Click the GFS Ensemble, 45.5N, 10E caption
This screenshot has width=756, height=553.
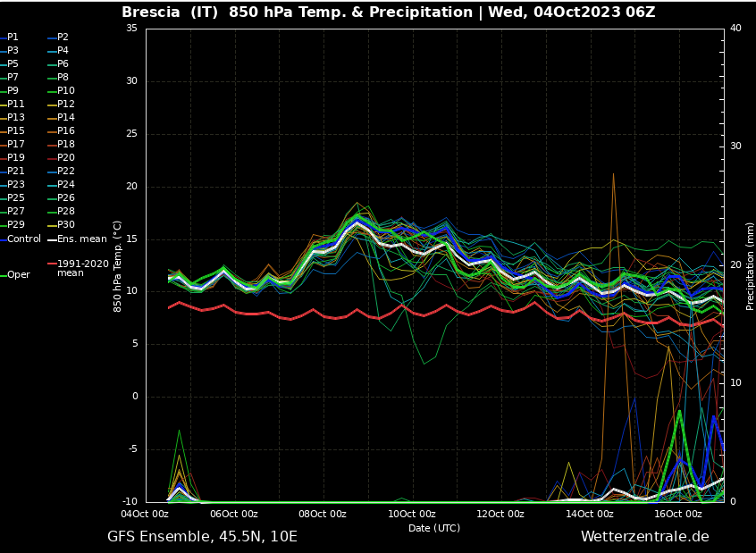click(203, 537)
